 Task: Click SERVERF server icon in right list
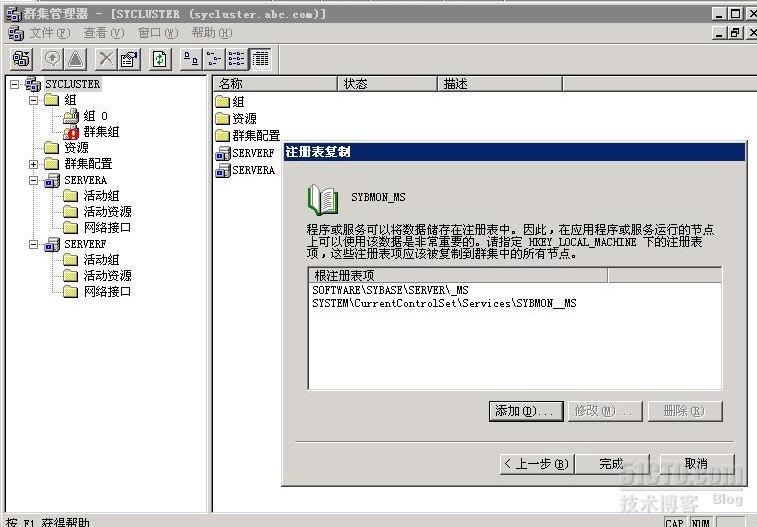click(223, 153)
